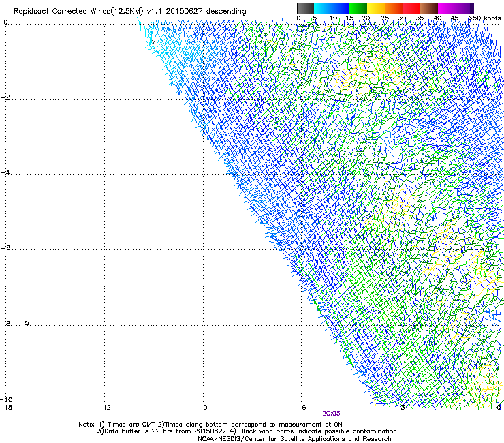Pick the magenta 40-45 knots legend color

coord(447,8)
